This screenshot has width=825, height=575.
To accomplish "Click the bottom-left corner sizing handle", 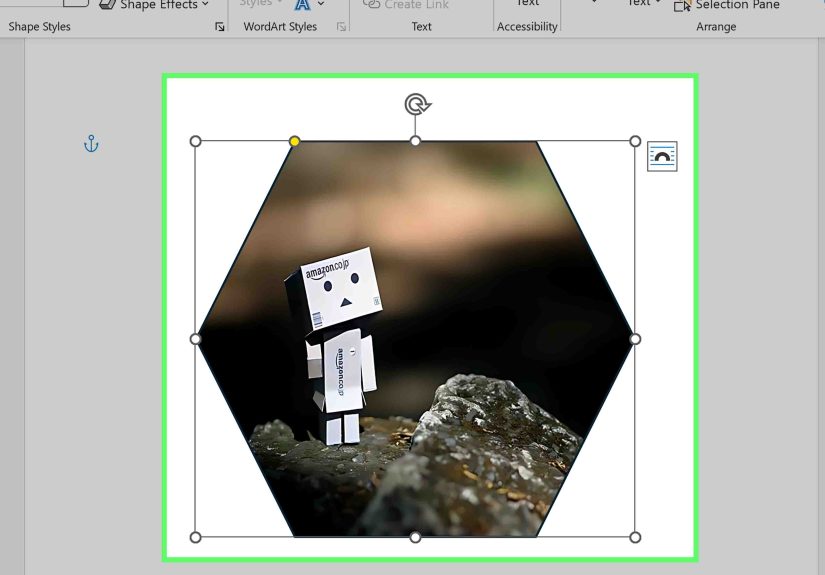I will [x=195, y=537].
